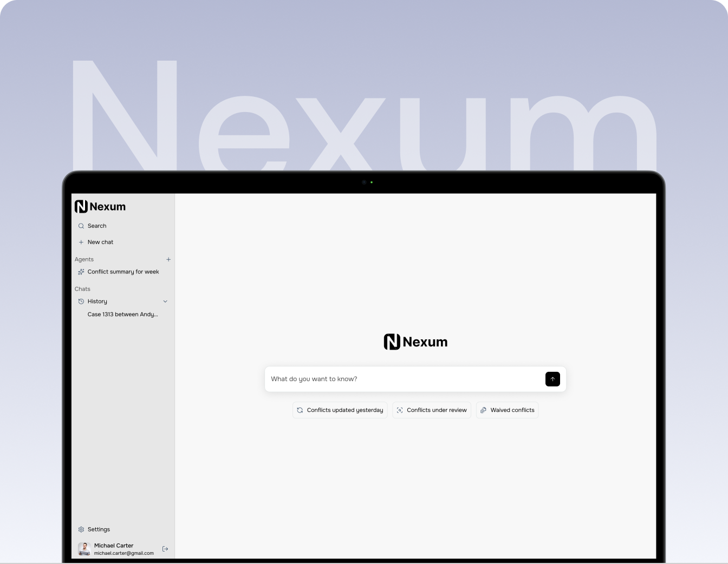The image size is (728, 564).
Task: Click the plus icon to start a New chat
Action: (81, 242)
